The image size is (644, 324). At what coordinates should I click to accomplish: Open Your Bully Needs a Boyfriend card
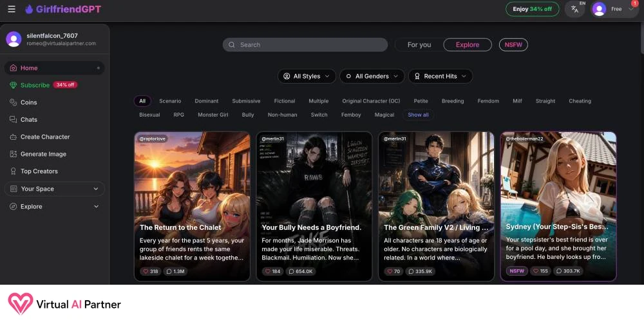click(x=314, y=207)
